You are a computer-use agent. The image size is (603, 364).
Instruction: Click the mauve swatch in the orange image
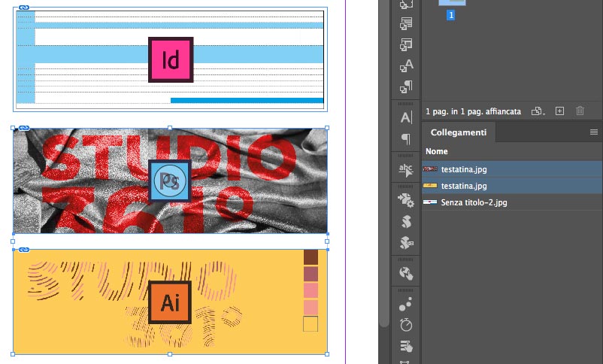(311, 275)
